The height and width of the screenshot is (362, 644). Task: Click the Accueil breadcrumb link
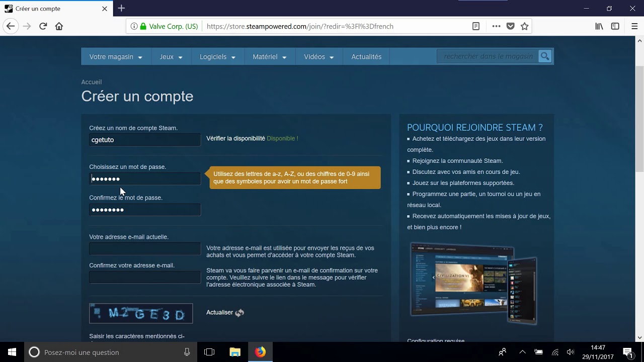point(91,81)
